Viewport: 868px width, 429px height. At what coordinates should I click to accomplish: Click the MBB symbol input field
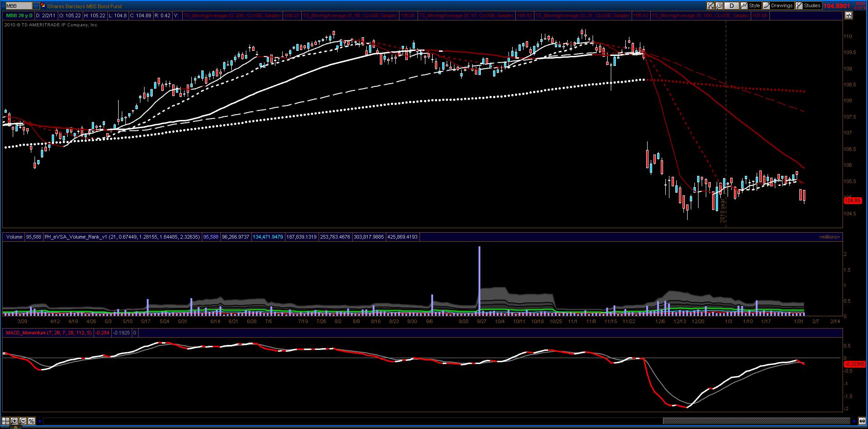coord(19,6)
